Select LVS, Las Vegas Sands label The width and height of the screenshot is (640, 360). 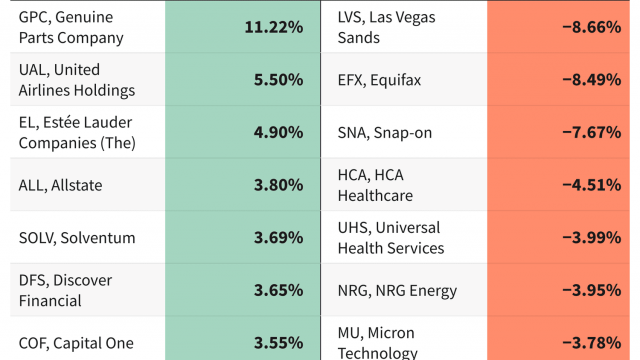click(386, 27)
